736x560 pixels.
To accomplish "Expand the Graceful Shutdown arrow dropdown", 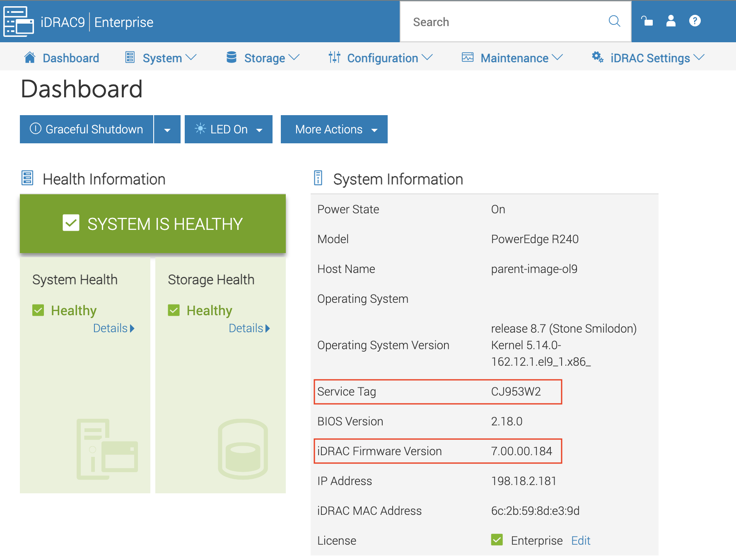I will tap(167, 129).
